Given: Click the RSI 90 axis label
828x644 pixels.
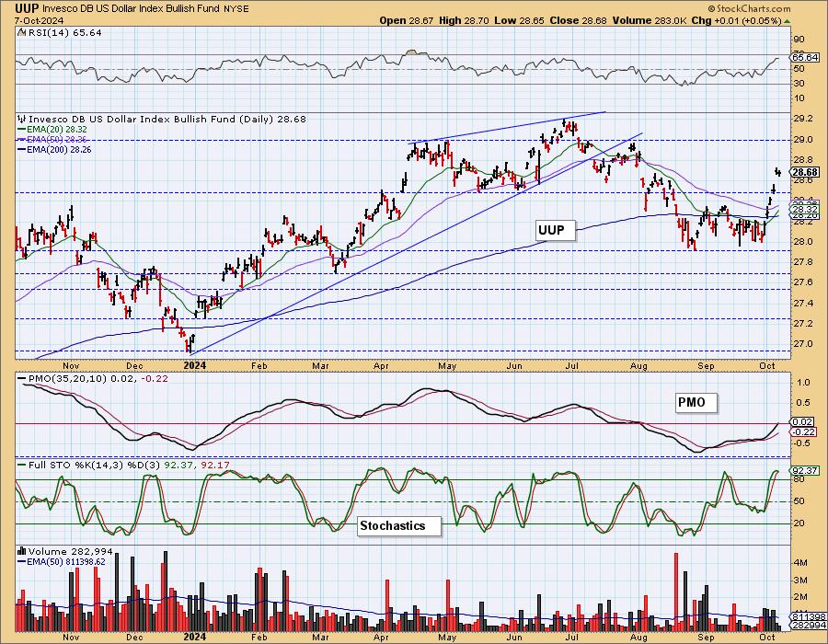Looking at the screenshot, I should tap(799, 39).
